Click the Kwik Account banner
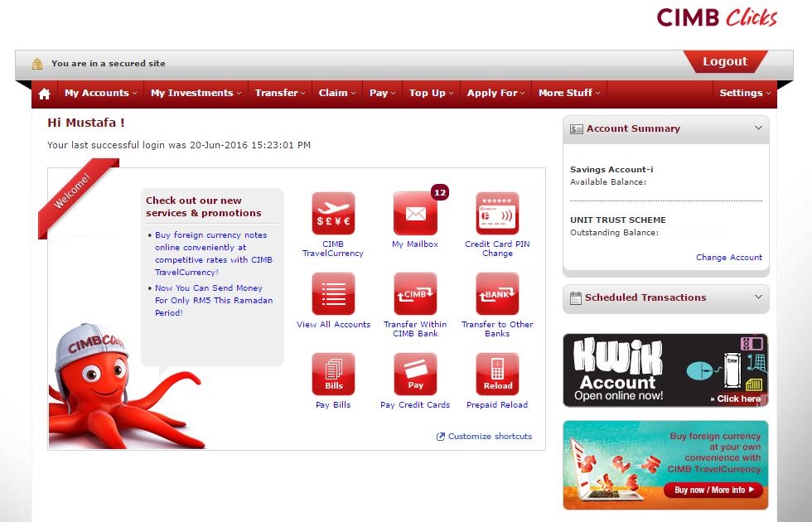 (665, 370)
